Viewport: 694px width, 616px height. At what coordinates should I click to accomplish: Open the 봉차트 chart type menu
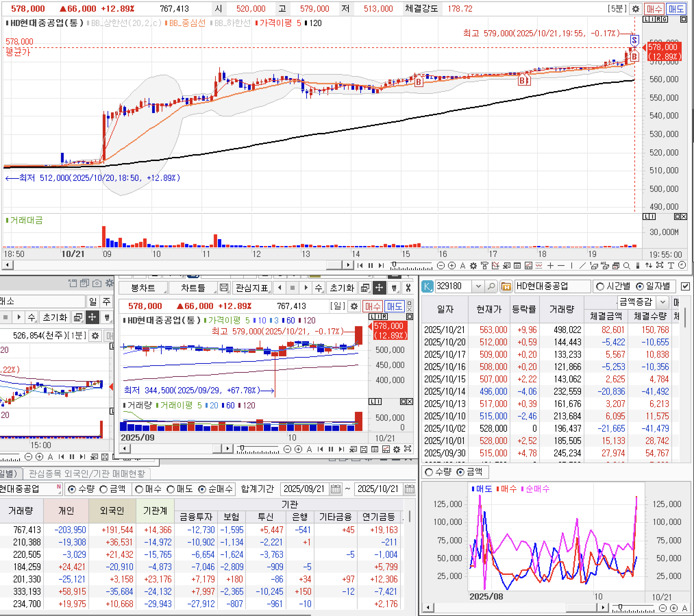point(143,288)
